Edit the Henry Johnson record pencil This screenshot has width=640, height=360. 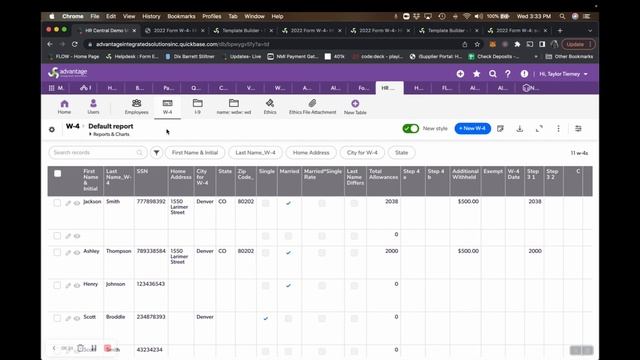68,285
